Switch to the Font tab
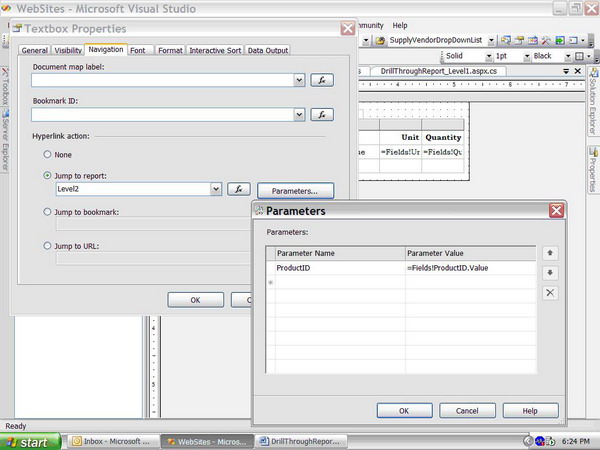This screenshot has height=450, width=600. [138, 50]
